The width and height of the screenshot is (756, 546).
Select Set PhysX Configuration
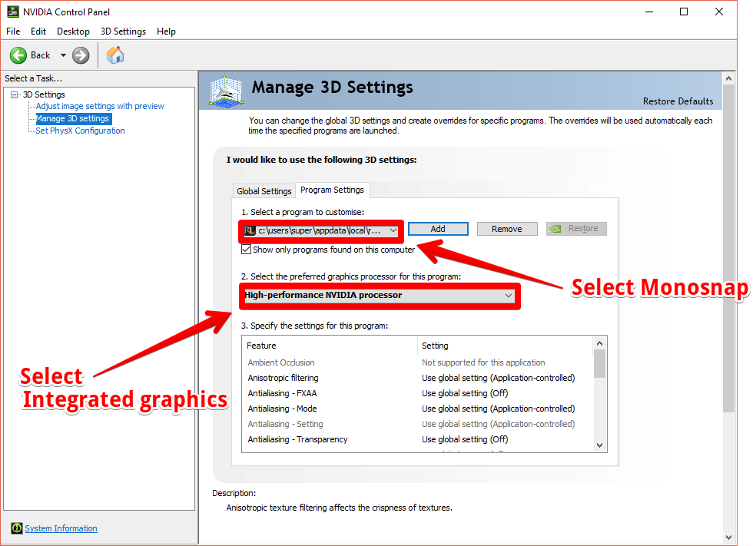tap(80, 131)
